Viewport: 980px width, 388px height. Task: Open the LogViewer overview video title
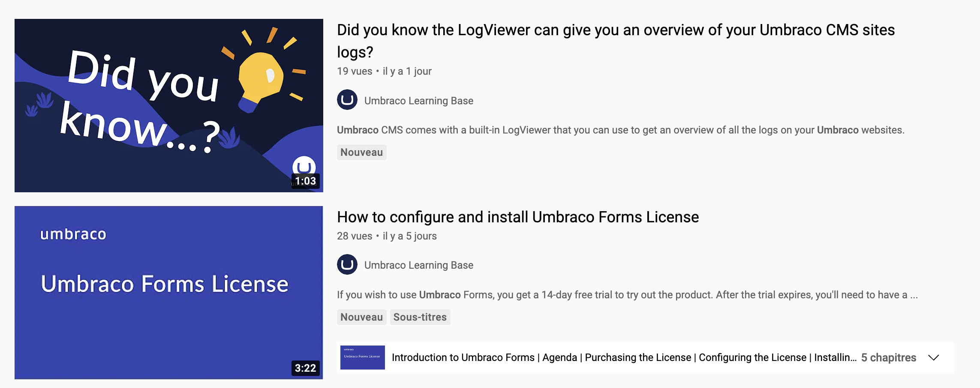(x=616, y=41)
